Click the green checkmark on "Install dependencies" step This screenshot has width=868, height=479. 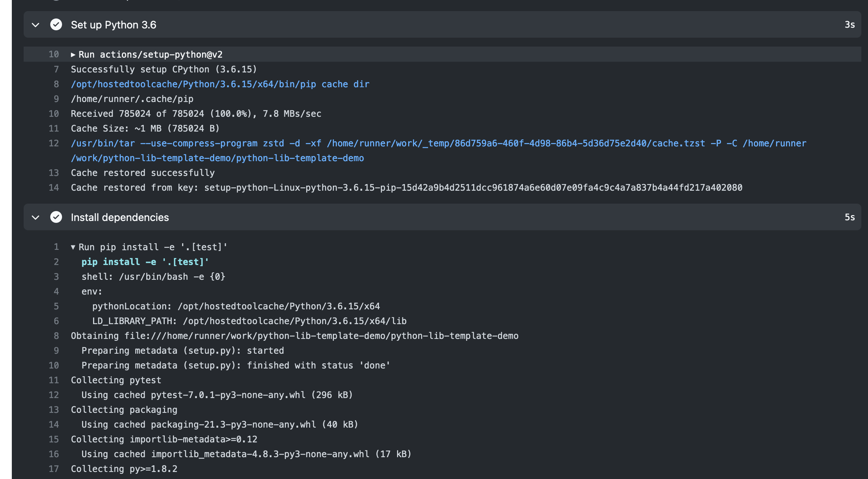click(x=56, y=217)
